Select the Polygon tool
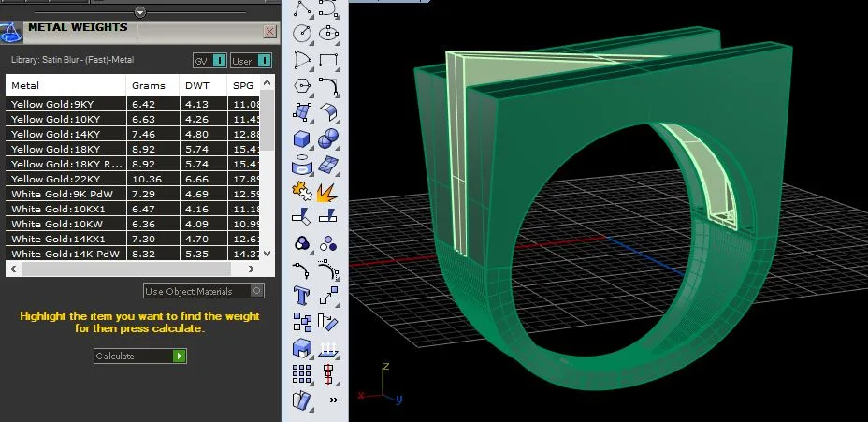 [x=302, y=86]
